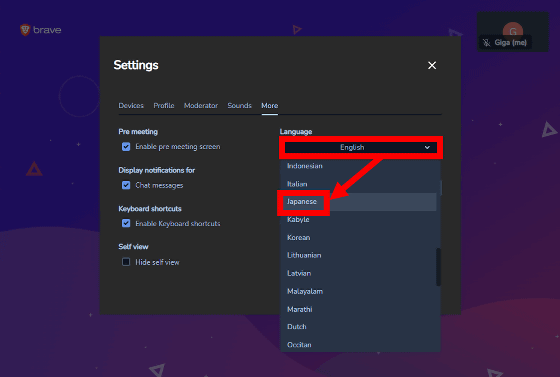This screenshot has height=377, width=560.
Task: Choose Dutch language option
Action: point(358,327)
